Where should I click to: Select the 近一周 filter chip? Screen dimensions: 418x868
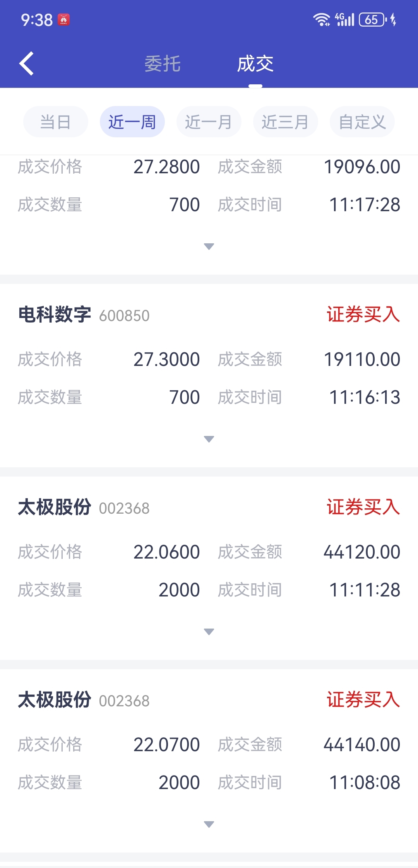tap(132, 122)
